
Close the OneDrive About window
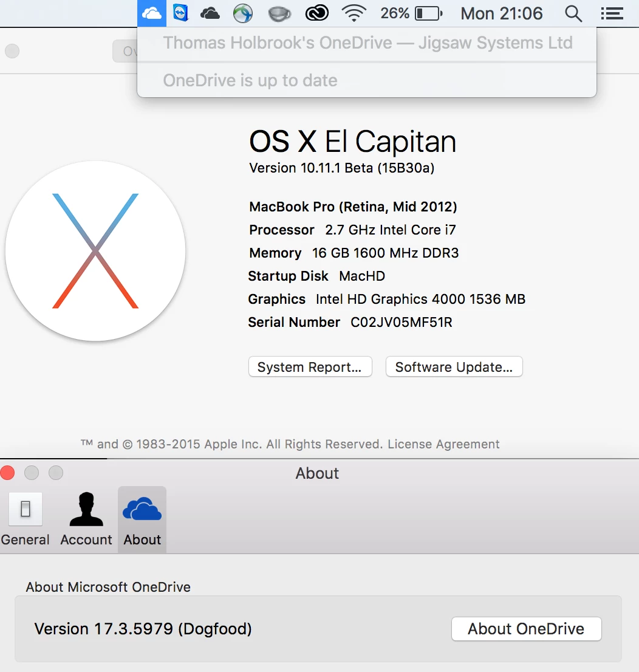8,473
